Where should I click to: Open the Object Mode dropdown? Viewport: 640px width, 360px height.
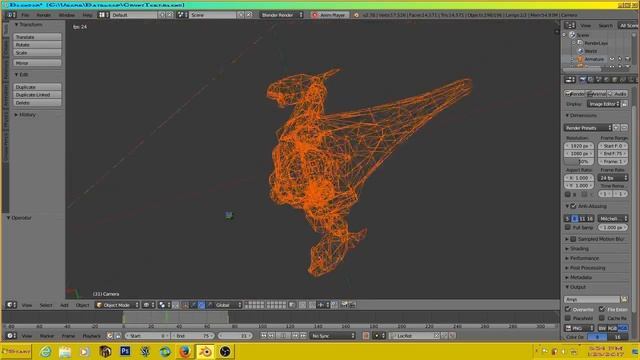[x=117, y=305]
